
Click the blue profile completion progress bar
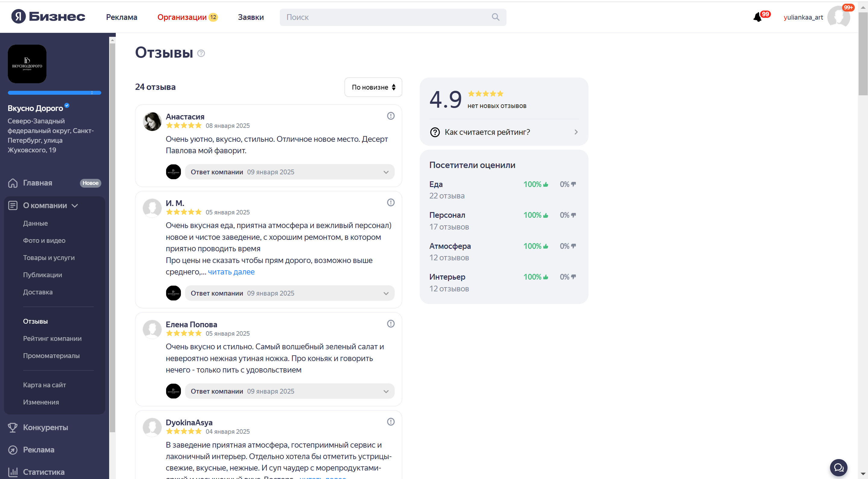click(x=54, y=93)
